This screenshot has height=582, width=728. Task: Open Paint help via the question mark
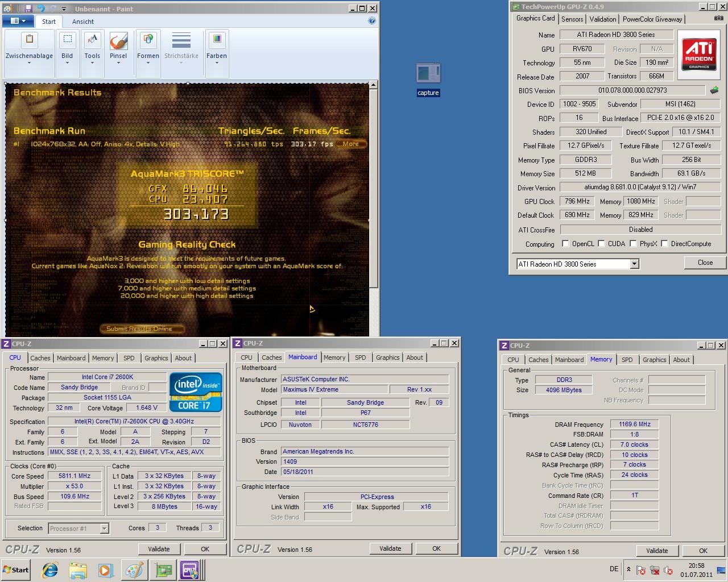(x=372, y=21)
